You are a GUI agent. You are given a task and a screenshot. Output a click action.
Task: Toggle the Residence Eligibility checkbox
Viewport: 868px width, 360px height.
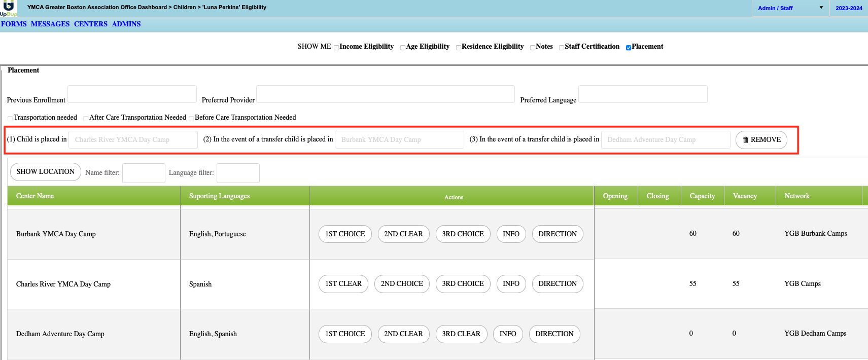(x=459, y=48)
